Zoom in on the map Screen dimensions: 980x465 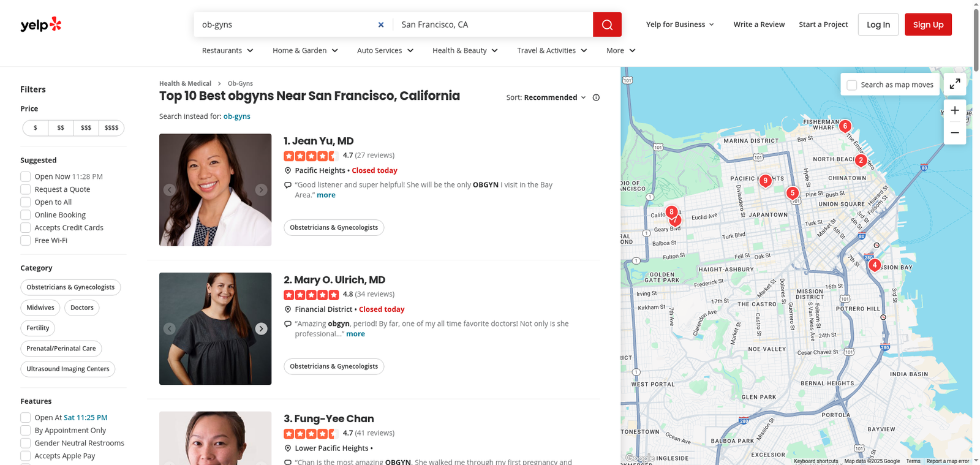click(x=955, y=111)
